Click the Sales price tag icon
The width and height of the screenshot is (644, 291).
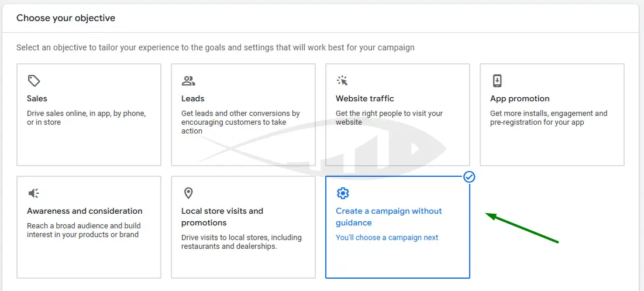click(34, 81)
